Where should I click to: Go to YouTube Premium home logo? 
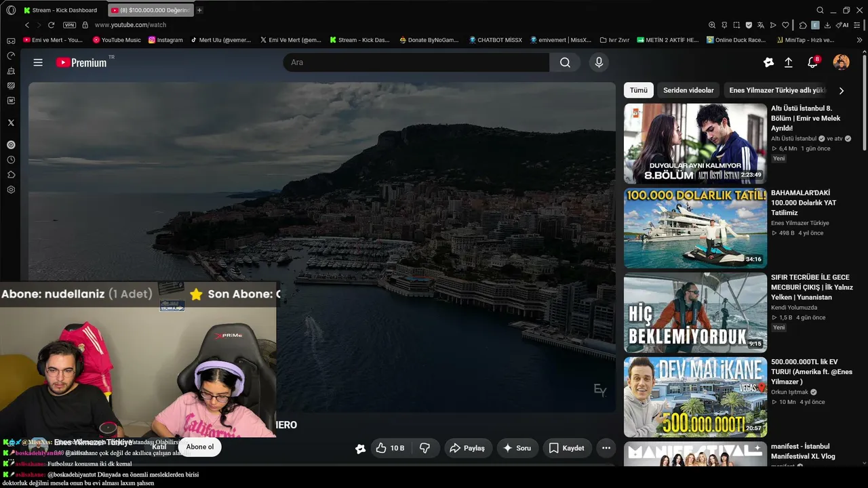(81, 62)
